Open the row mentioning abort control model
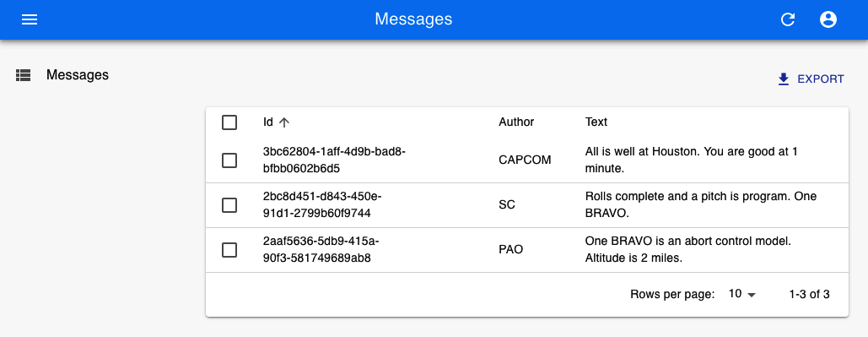The width and height of the screenshot is (868, 337). (x=527, y=250)
